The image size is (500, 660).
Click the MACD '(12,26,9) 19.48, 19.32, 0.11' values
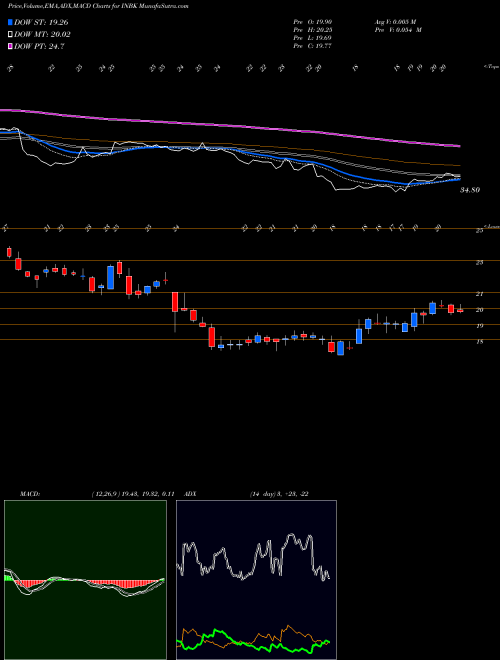133,494
